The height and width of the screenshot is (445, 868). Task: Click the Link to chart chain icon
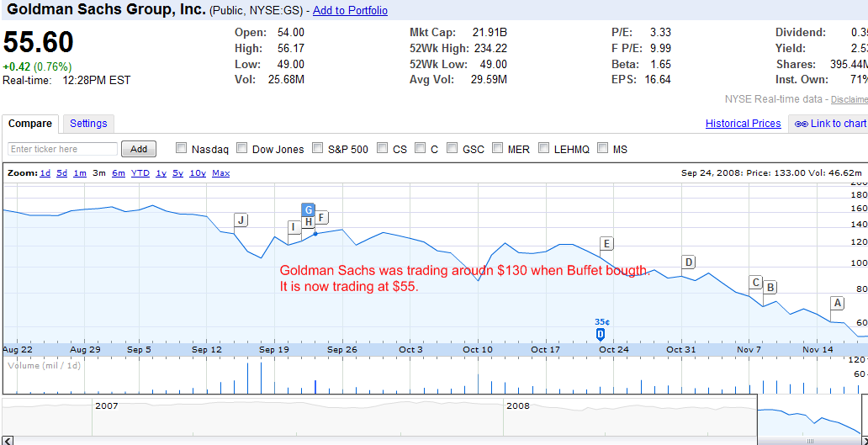[x=801, y=124]
